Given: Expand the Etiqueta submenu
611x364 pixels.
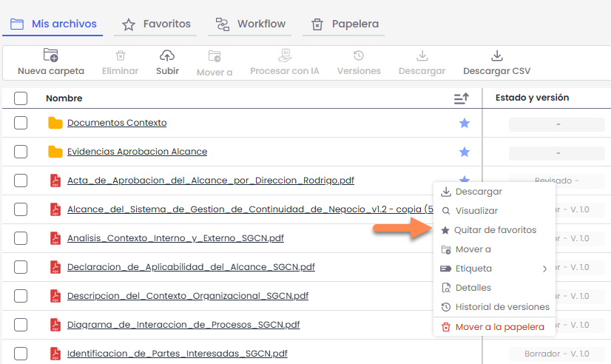Looking at the screenshot, I should tap(493, 269).
